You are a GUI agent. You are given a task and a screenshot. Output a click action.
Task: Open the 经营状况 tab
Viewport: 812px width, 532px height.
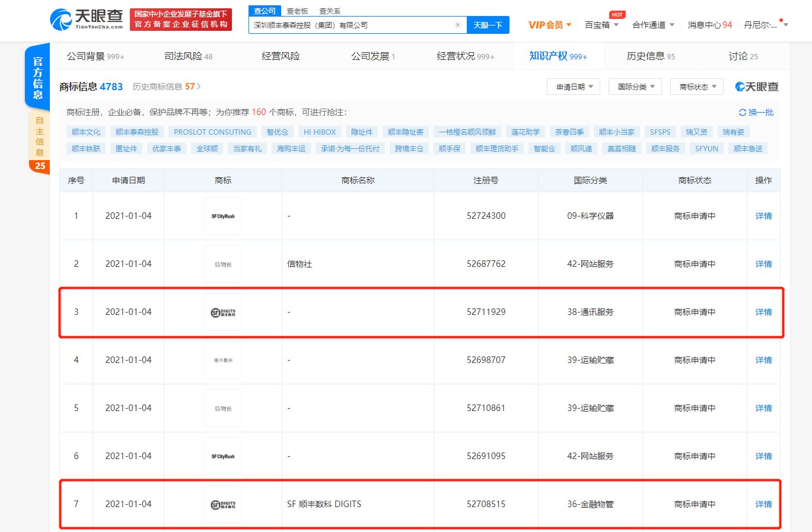pos(466,56)
